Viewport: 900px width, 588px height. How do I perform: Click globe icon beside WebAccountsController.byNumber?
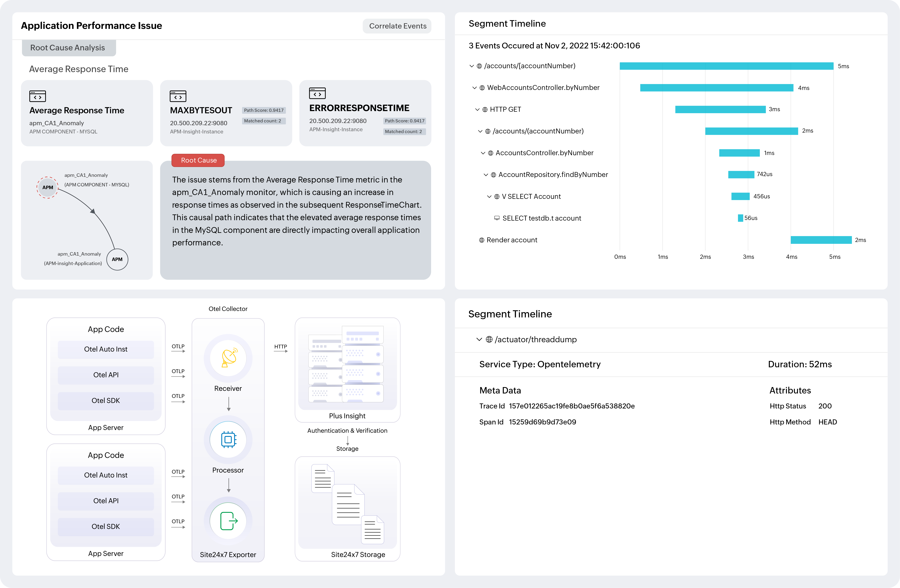click(x=482, y=88)
